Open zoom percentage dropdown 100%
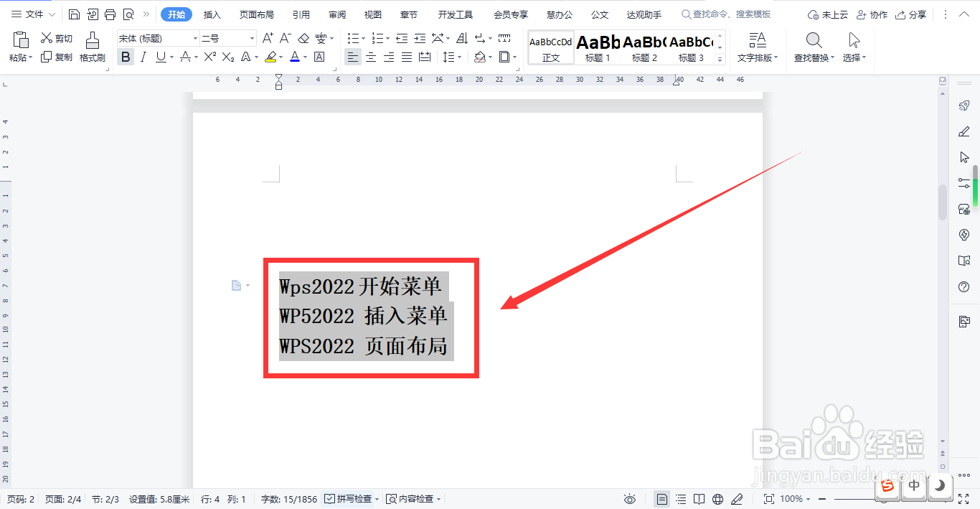 (795, 499)
